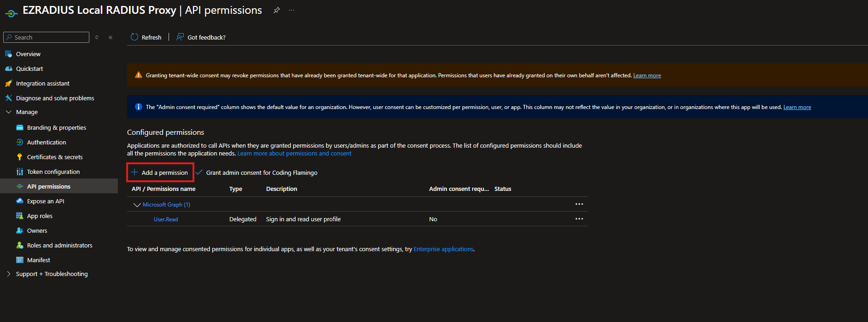Open Expose an API
868x322 pixels.
pos(46,201)
